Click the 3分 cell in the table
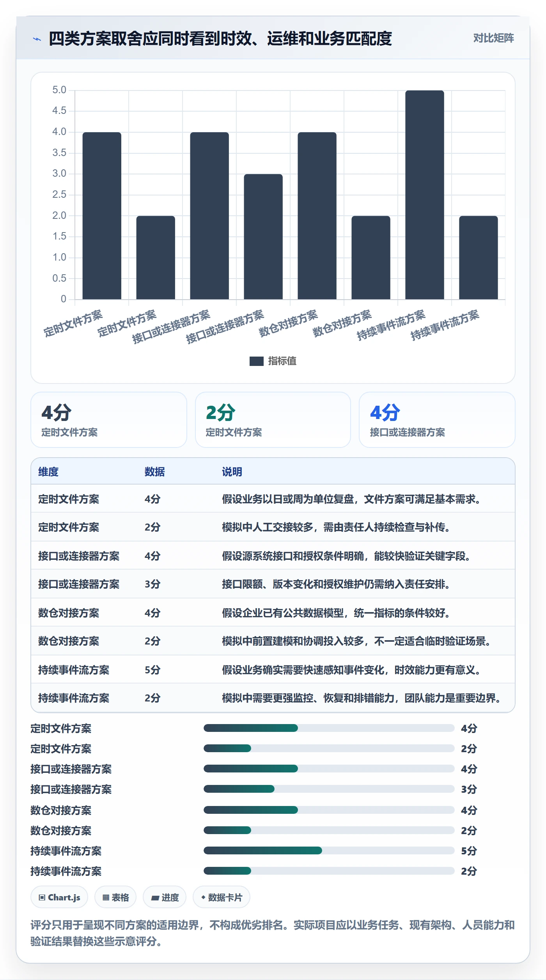The width and height of the screenshot is (546, 980). 152,584
